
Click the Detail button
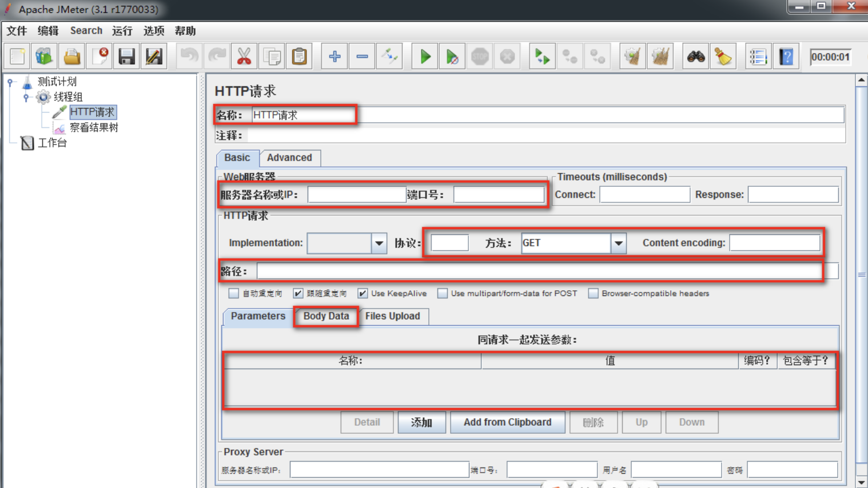coord(367,422)
